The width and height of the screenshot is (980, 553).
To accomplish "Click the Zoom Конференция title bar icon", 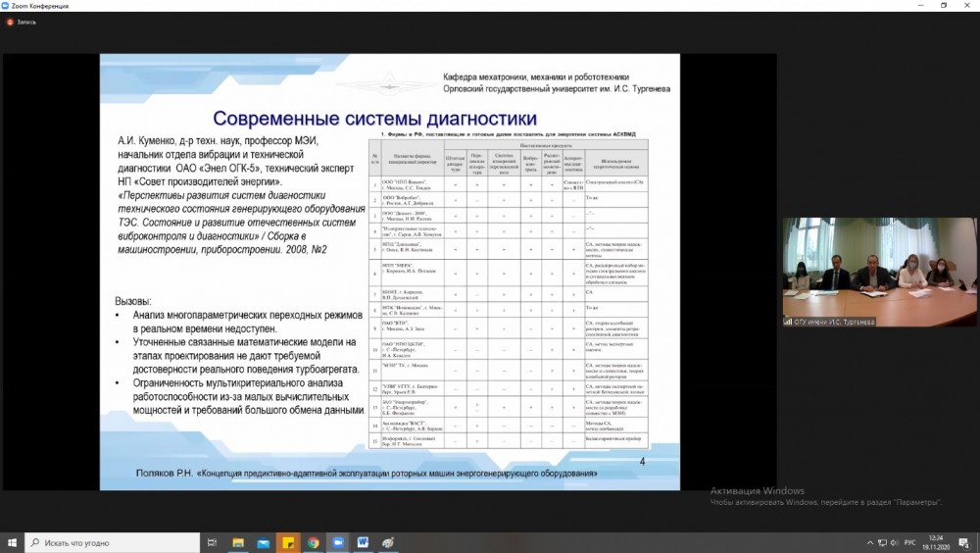I will [8, 5].
